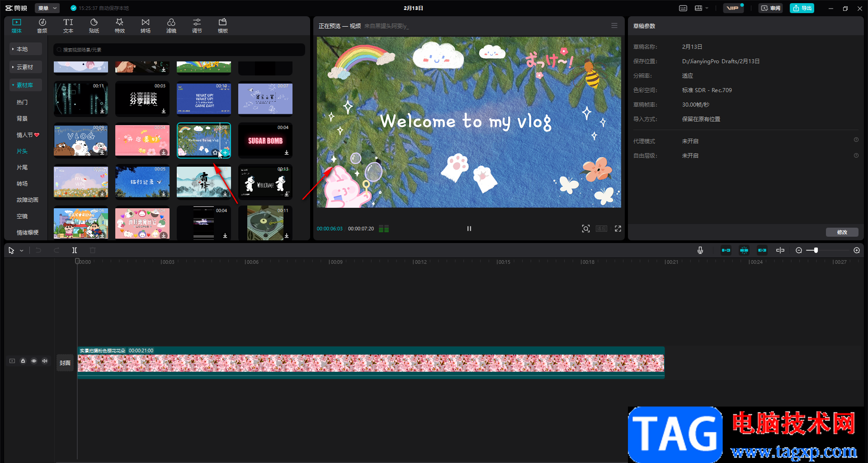
Task: Zoom out the timeline
Action: tap(799, 250)
